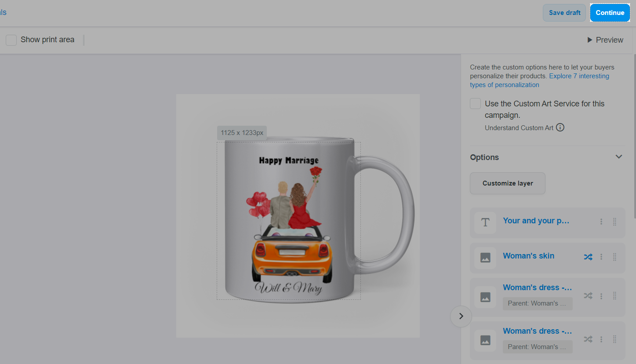Click the image icon beside Woman's skin
Viewport: 636px width, 364px height.
(485, 258)
